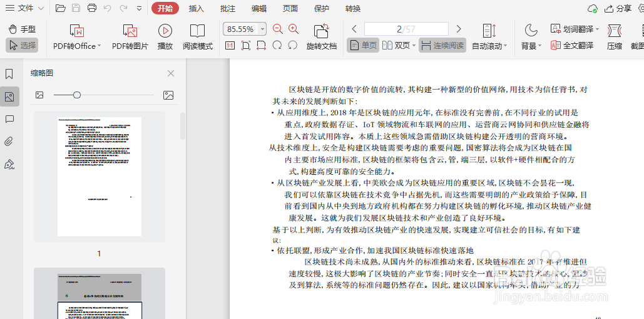Toggle 连续阅读 continuous reading
The image size is (644, 319).
tap(442, 45)
